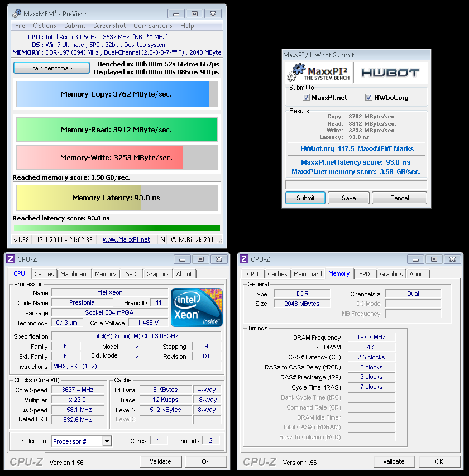Open the Options menu in MaxxMEM
The image size is (469, 476).
click(x=45, y=26)
